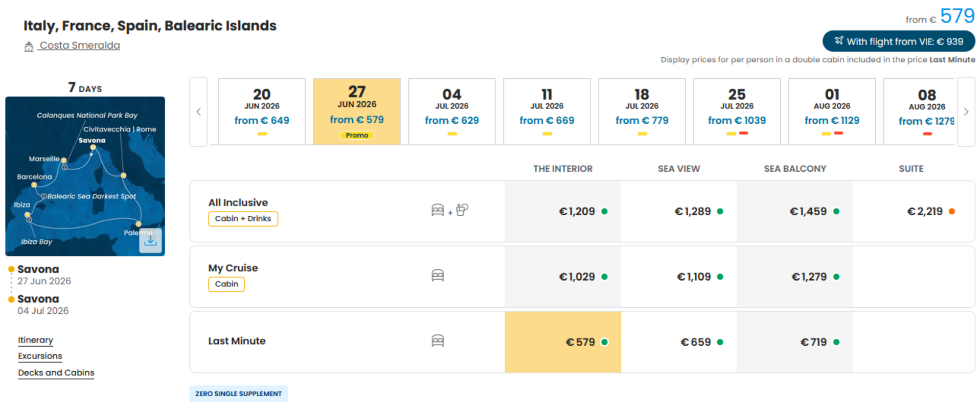980x409 pixels.
Task: Select the 11 Jul 2026 departure
Action: [547, 111]
